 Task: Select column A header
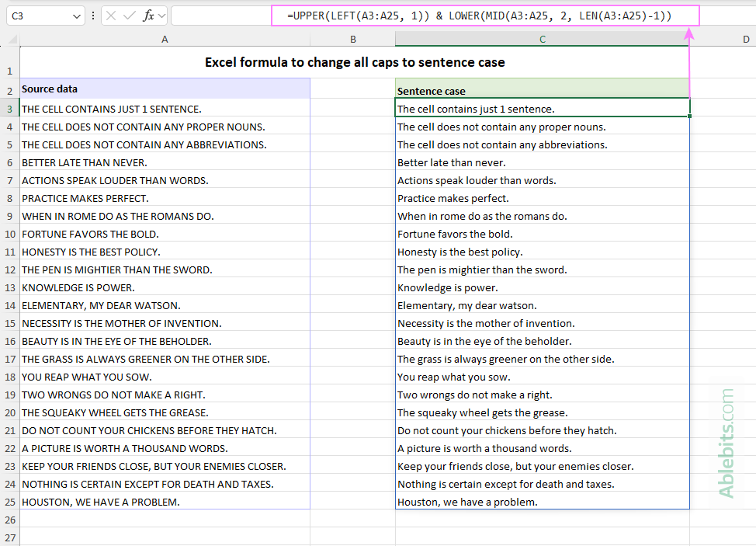tap(165, 40)
